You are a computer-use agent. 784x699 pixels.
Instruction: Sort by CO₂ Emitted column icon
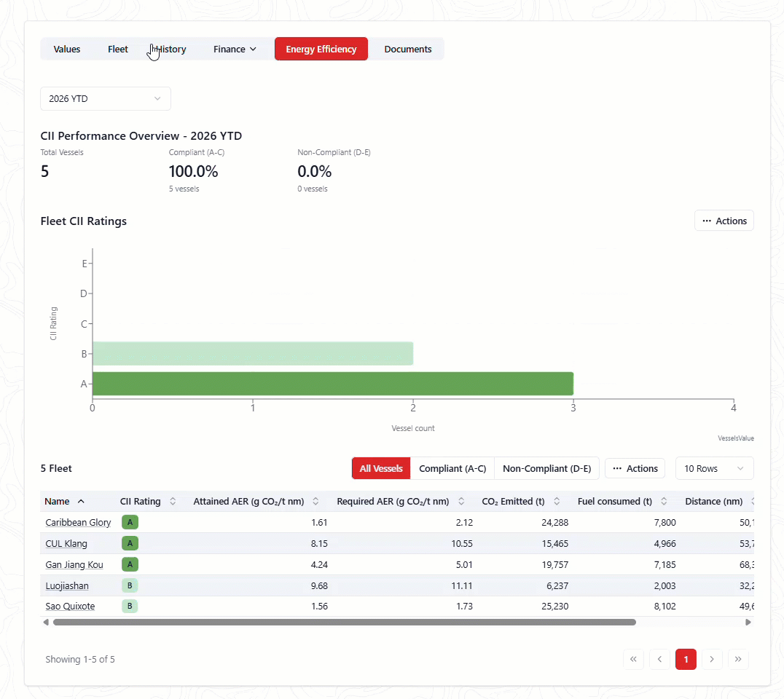557,501
